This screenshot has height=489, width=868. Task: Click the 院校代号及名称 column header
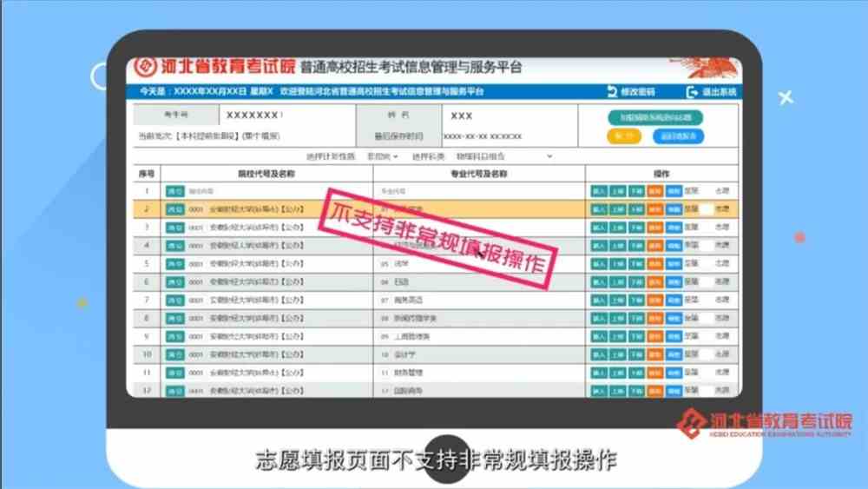tap(266, 174)
